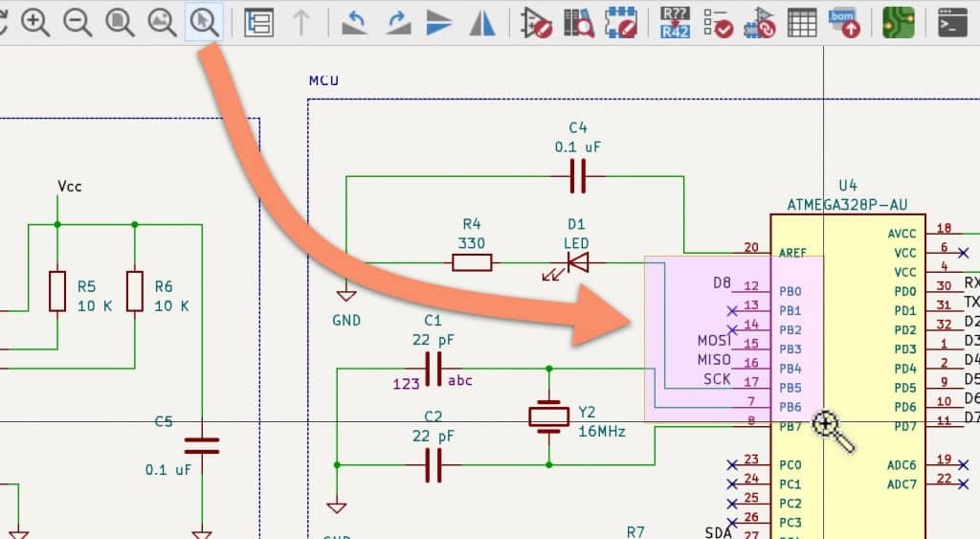Mirror selection vertically

pos(438,23)
